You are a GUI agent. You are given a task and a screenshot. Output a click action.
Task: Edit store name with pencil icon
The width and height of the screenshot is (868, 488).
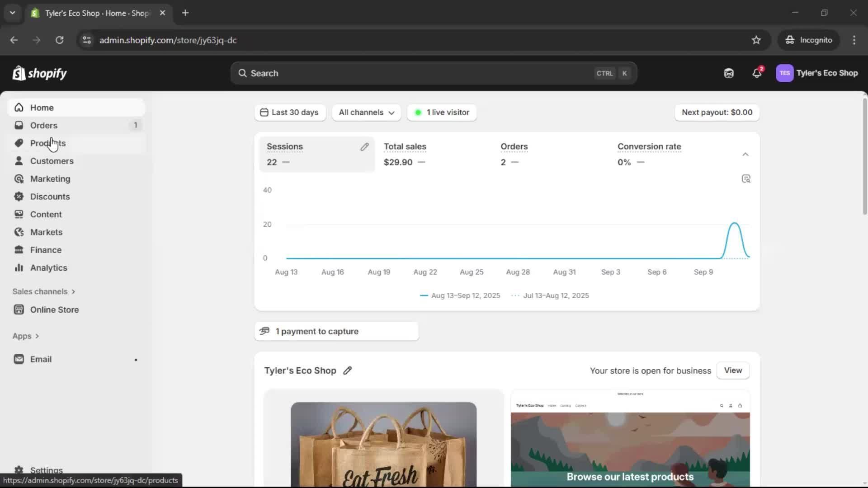tap(347, 371)
